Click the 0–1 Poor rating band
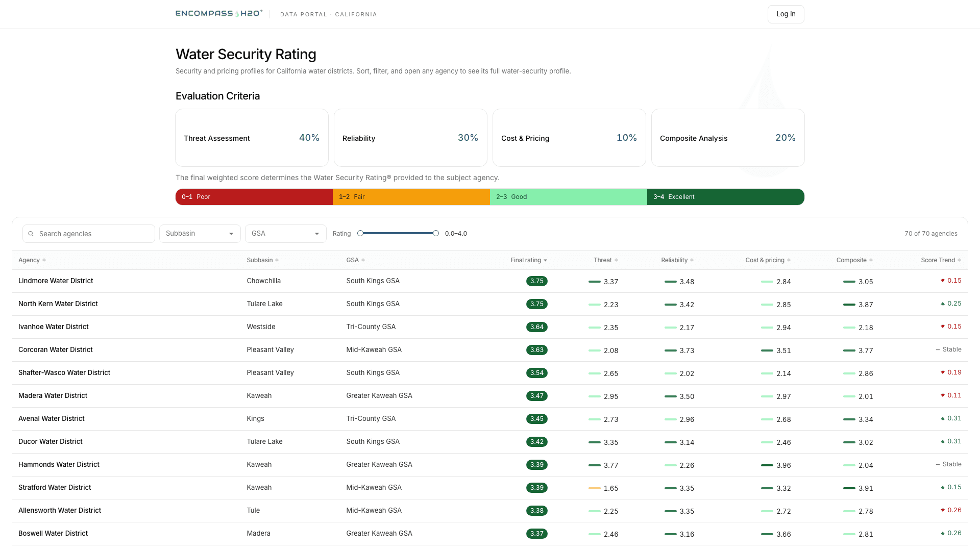Screen dimensions: 980x551 pyautogui.click(x=254, y=197)
